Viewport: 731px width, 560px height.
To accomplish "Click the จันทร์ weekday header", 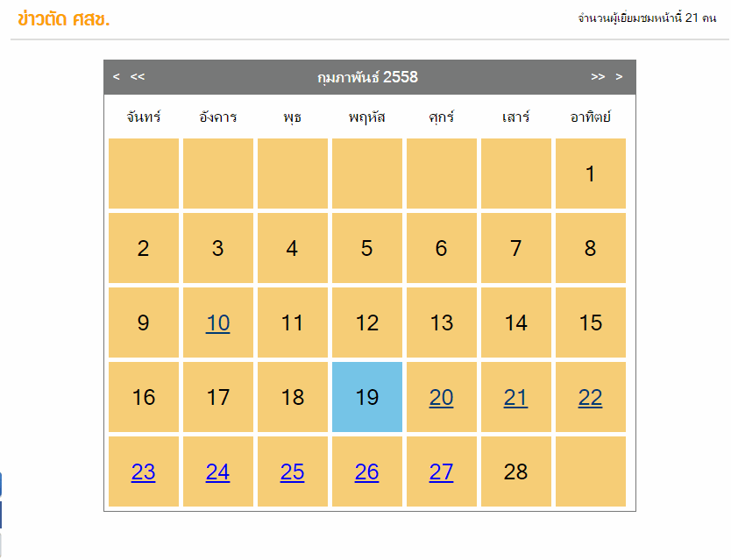I will tap(143, 117).
